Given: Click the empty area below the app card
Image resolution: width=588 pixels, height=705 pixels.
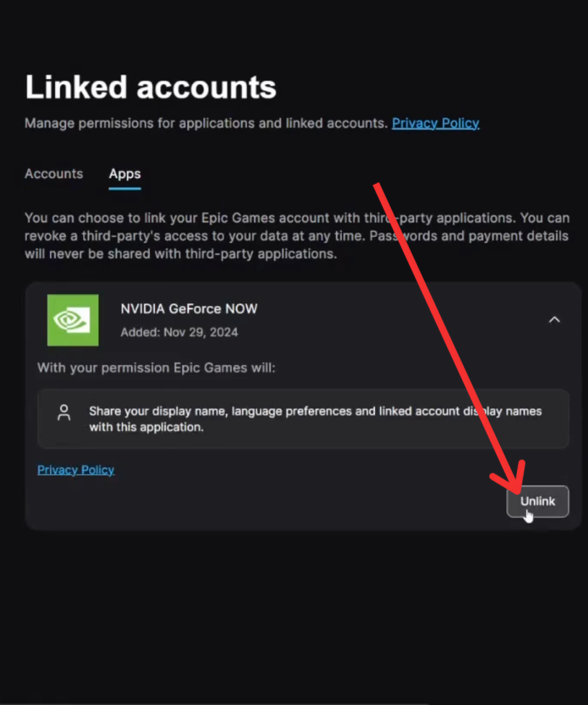Looking at the screenshot, I should pyautogui.click(x=290, y=616).
